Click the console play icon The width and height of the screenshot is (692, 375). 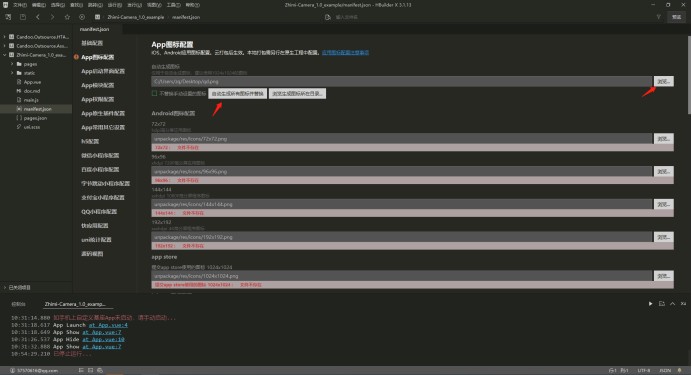[651, 304]
